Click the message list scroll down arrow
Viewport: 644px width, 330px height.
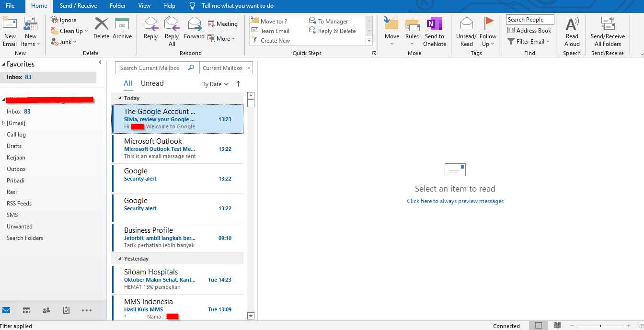(x=251, y=316)
